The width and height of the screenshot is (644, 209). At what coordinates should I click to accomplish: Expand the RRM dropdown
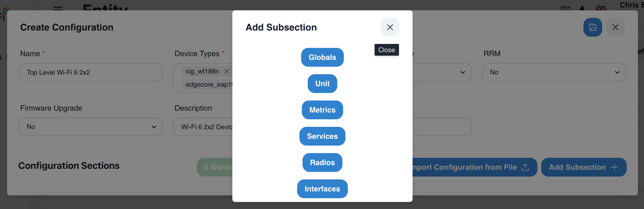tap(554, 72)
